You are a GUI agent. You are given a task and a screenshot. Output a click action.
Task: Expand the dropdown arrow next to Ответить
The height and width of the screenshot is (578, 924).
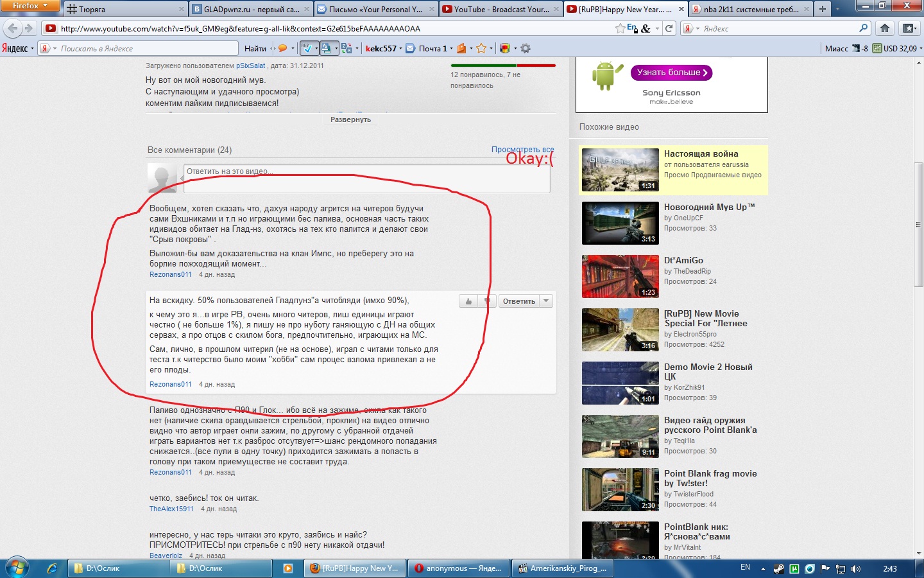[546, 301]
